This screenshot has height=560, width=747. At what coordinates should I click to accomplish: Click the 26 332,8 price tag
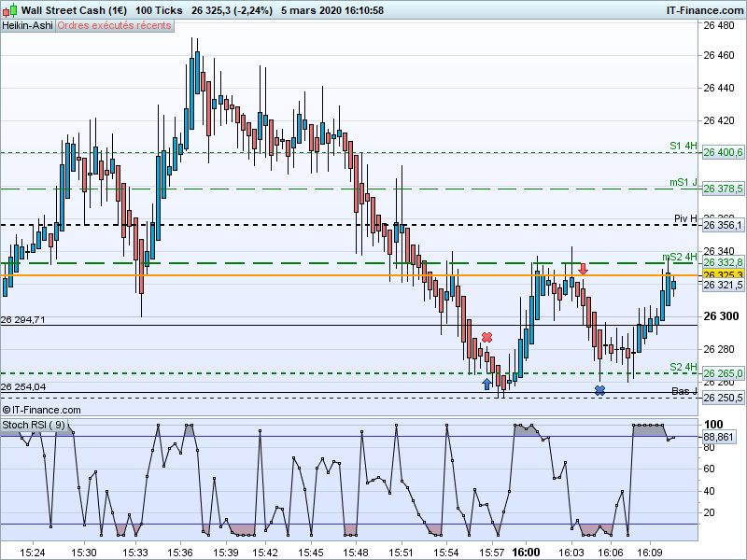[x=723, y=263]
